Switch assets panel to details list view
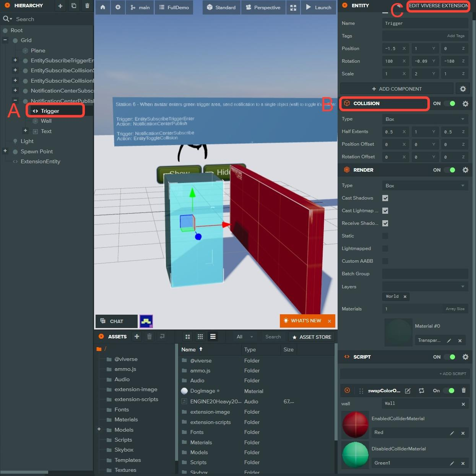The width and height of the screenshot is (476, 476). click(213, 336)
